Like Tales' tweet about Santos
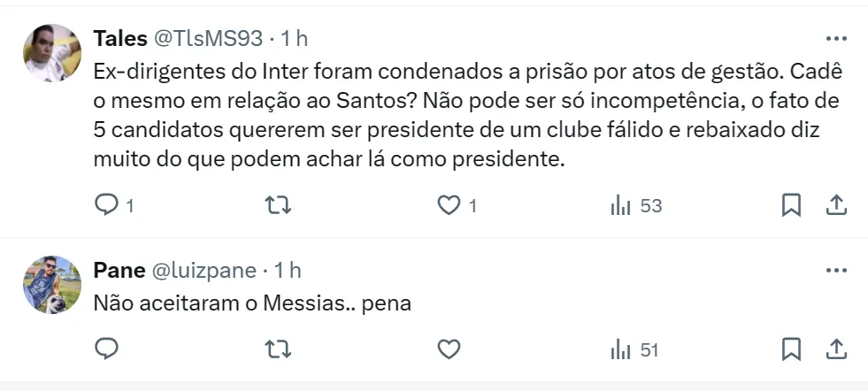The width and height of the screenshot is (868, 391). 449,205
